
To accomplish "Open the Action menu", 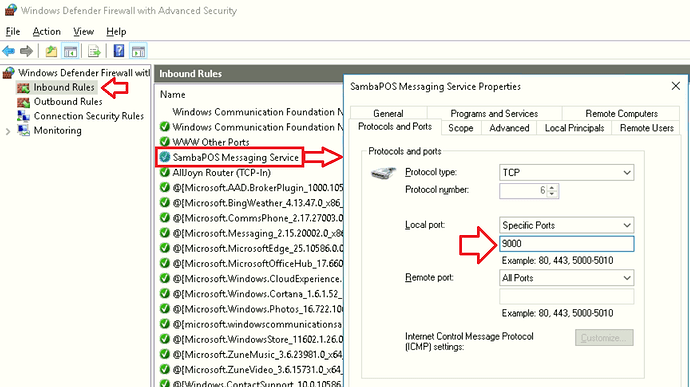I will click(x=47, y=32).
